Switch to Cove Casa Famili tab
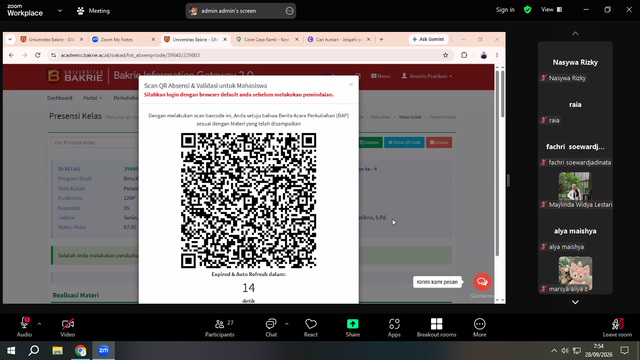The image size is (640, 360). pyautogui.click(x=267, y=40)
